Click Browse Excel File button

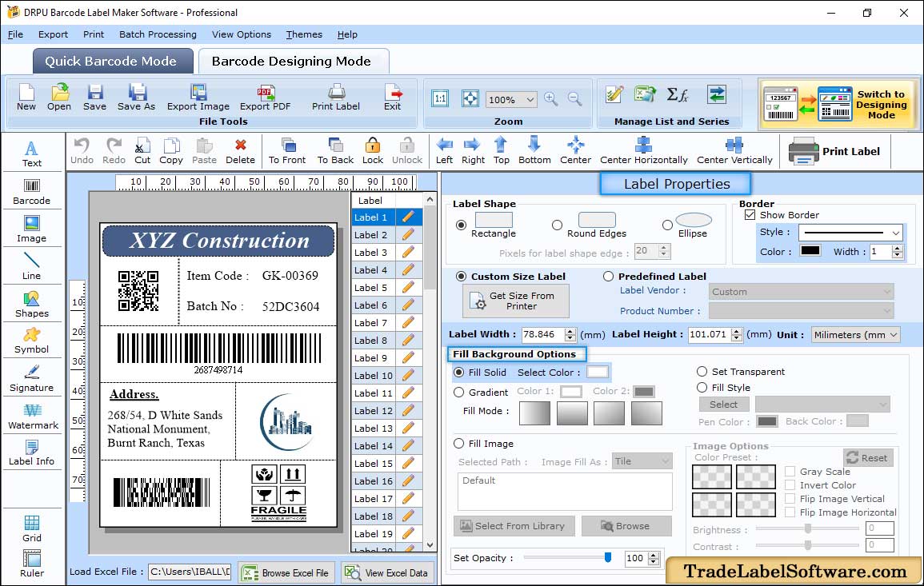click(286, 572)
